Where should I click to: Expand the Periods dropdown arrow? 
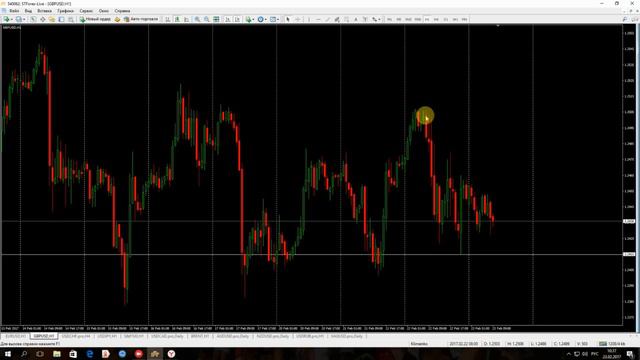point(266,19)
